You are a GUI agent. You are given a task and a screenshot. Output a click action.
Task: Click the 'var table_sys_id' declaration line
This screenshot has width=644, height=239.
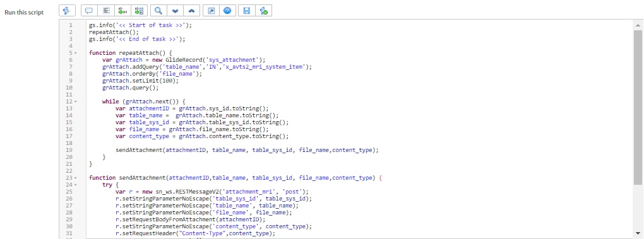pos(202,122)
